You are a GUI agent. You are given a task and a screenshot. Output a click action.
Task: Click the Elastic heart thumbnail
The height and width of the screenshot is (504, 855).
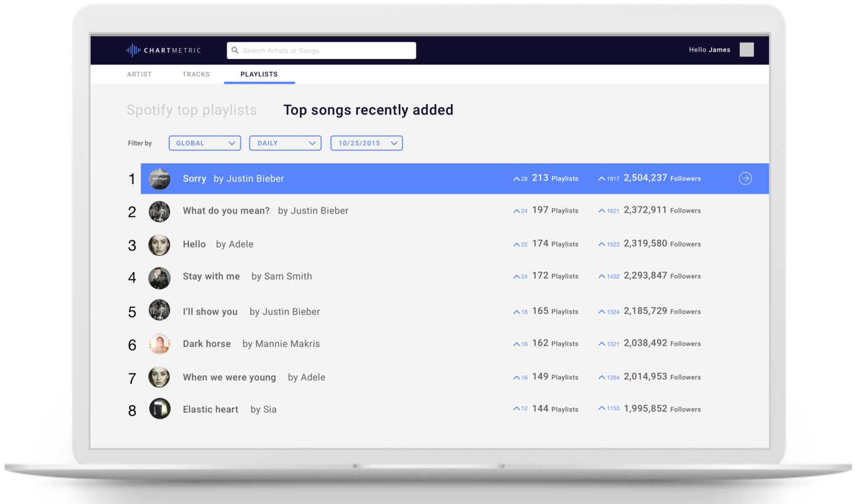[x=159, y=409]
